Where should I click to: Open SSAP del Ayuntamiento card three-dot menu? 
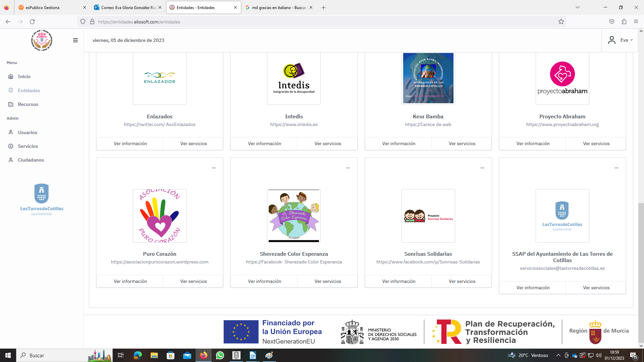[616, 168]
